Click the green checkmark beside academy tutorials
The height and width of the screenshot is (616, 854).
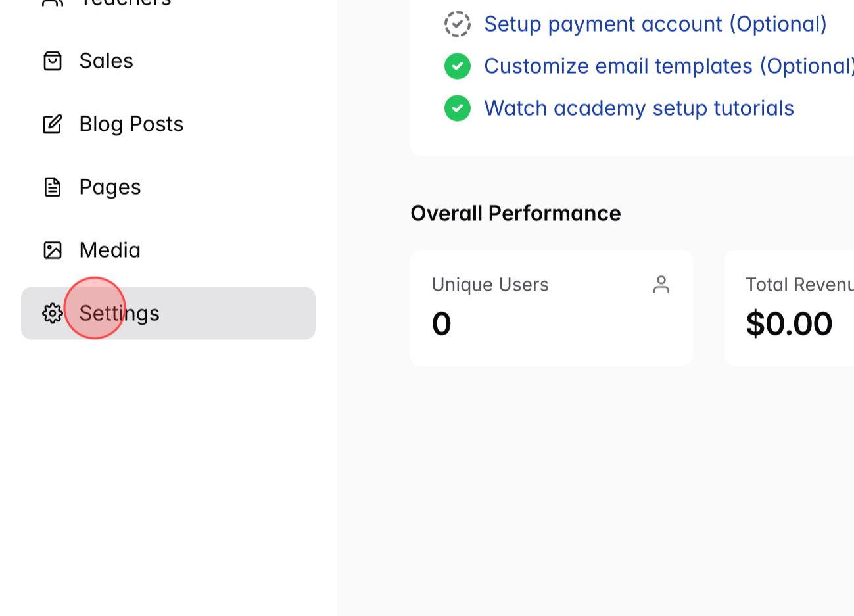(x=457, y=108)
